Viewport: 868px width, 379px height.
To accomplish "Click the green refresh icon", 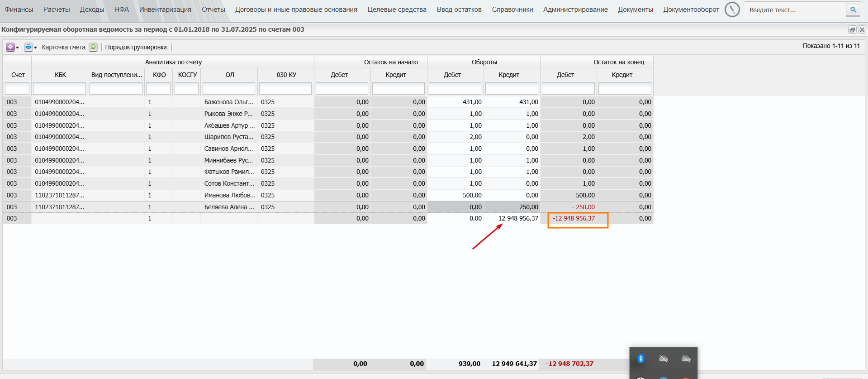I will click(x=93, y=47).
